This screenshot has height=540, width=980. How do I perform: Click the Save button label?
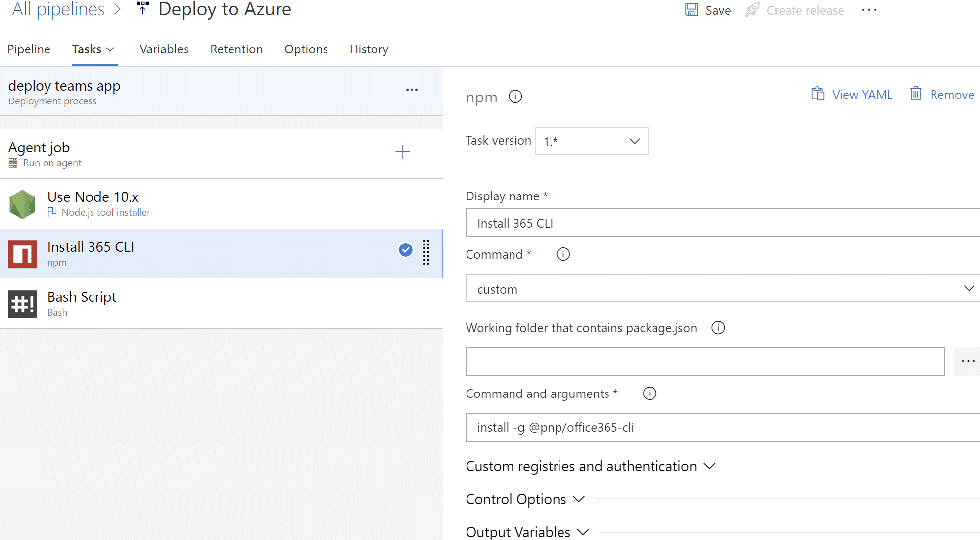[718, 10]
